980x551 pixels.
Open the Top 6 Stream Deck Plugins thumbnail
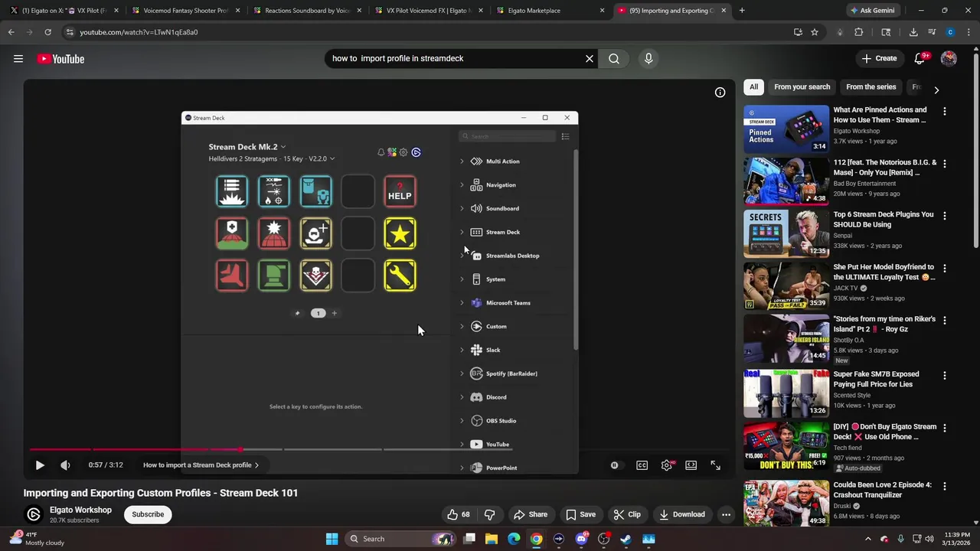pos(786,233)
